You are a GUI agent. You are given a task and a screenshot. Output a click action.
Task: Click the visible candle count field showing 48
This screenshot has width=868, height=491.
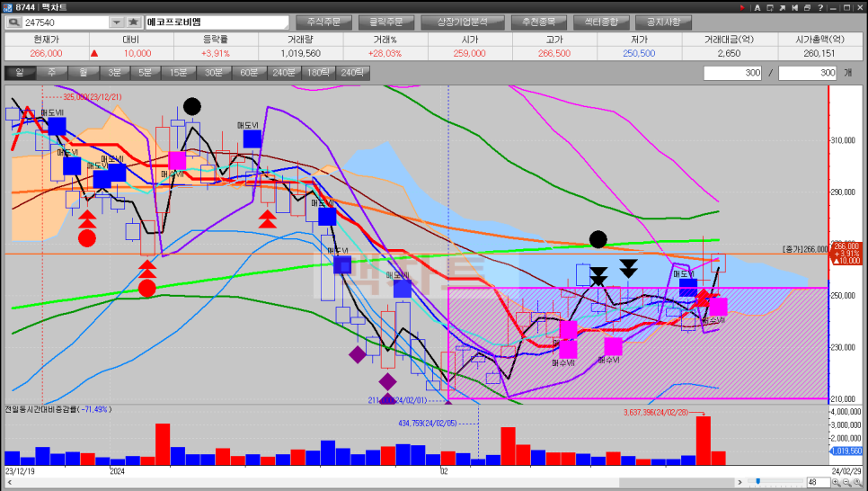point(819,482)
